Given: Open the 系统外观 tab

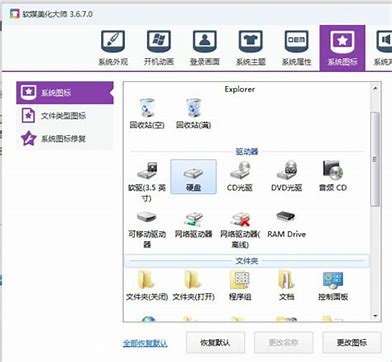Looking at the screenshot, I should pos(113,48).
